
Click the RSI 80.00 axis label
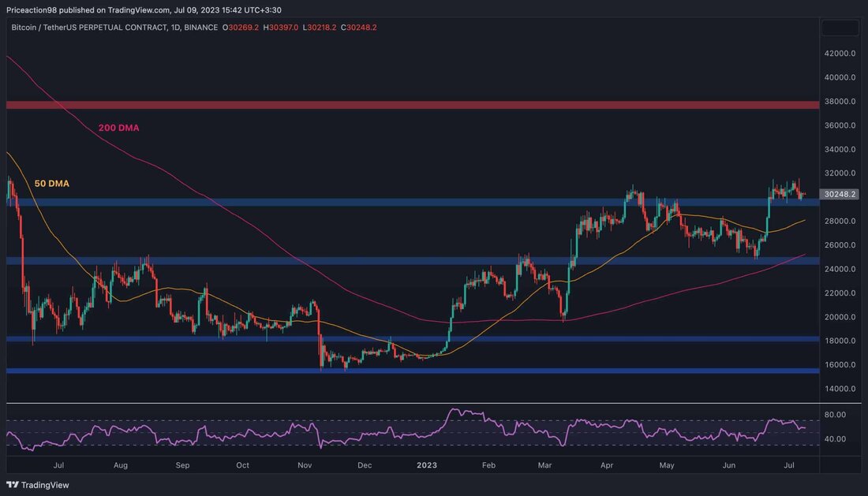point(835,415)
